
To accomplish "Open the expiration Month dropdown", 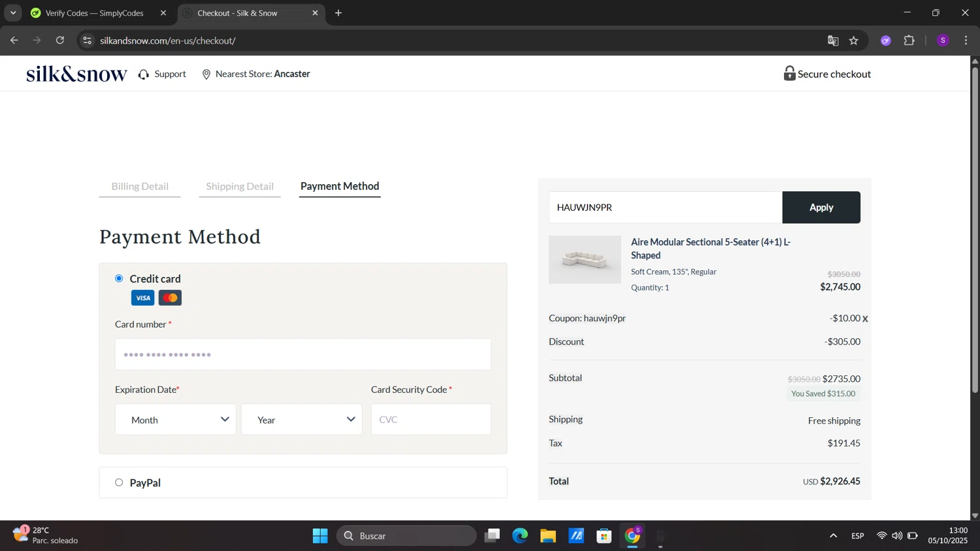I will pyautogui.click(x=176, y=419).
